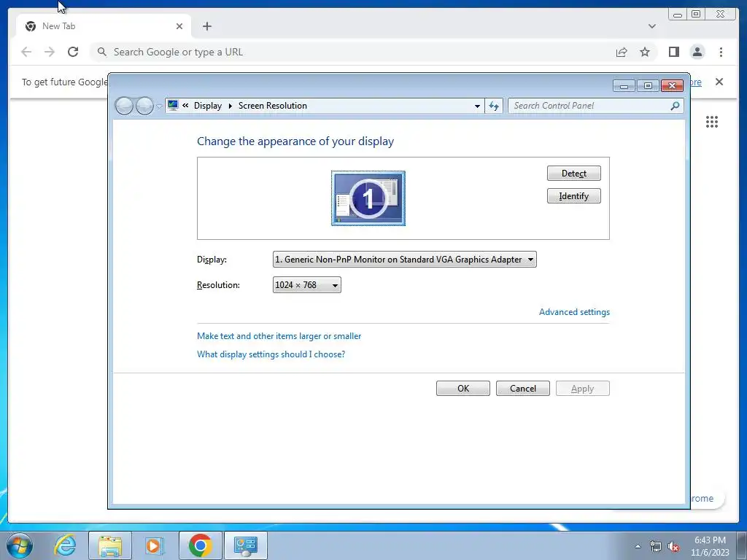This screenshot has height=560, width=747.
Task: Open the address bar history dropdown
Action: tap(477, 106)
